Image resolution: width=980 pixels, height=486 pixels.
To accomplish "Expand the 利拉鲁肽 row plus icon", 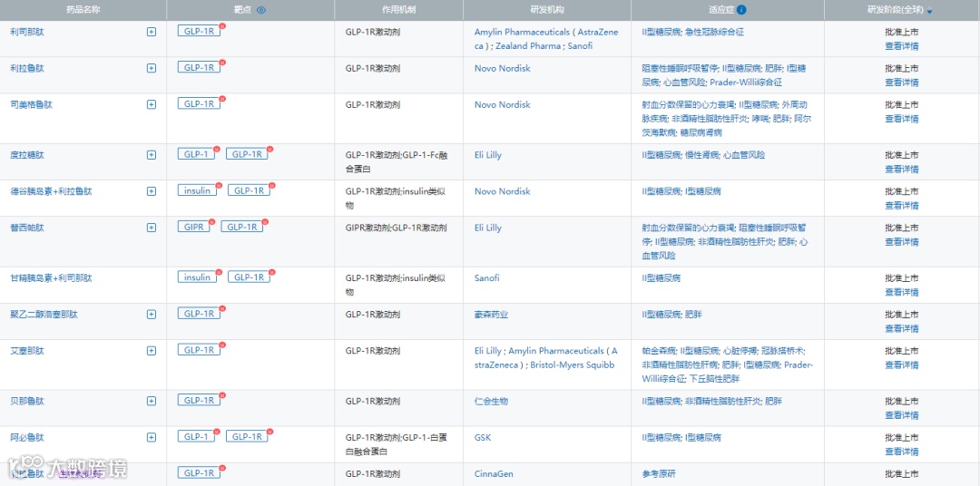I will pyautogui.click(x=152, y=68).
